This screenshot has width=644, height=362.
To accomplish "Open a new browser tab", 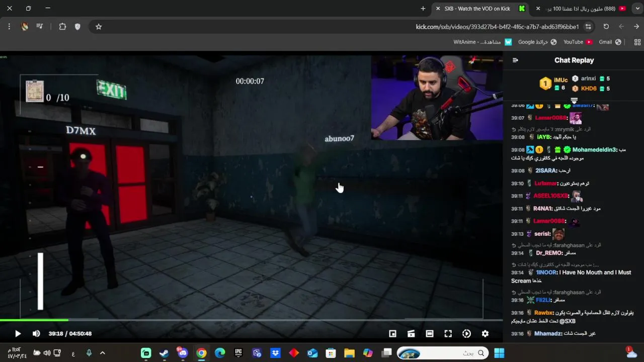I will [x=423, y=9].
